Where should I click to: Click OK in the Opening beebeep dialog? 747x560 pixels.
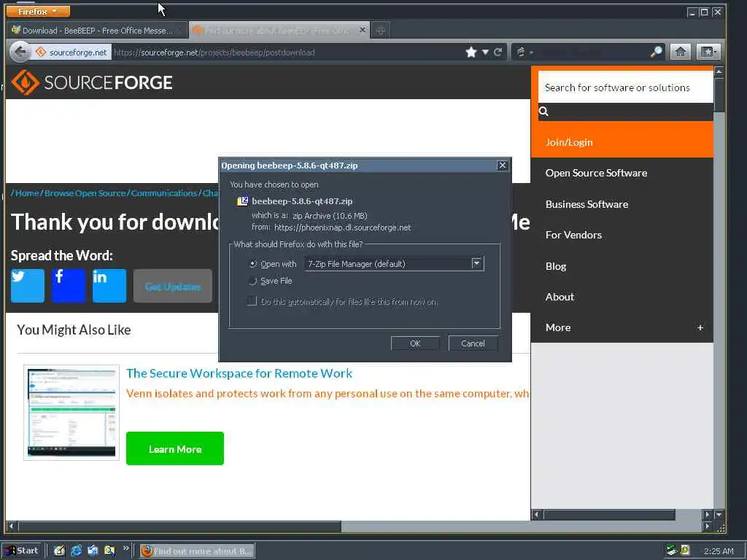[415, 343]
